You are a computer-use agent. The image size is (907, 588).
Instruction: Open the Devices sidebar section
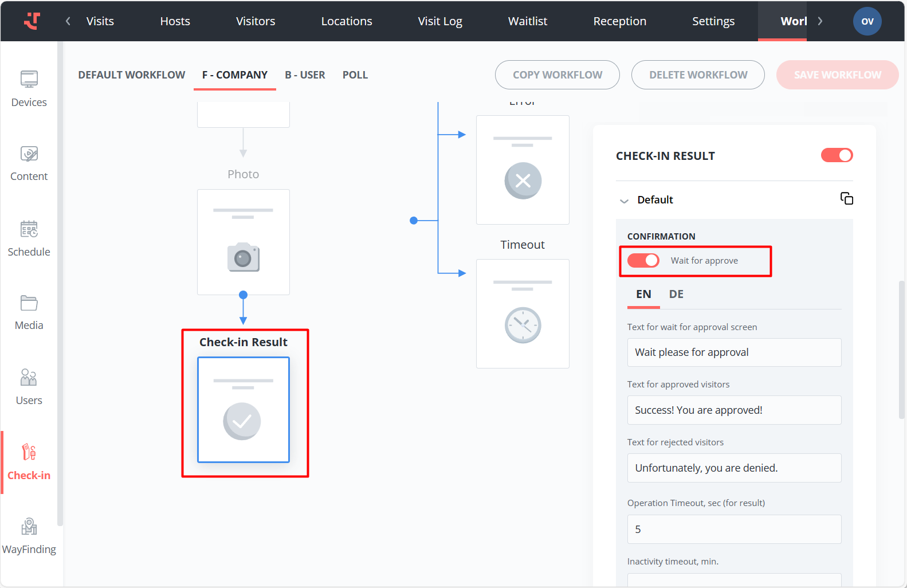pyautogui.click(x=29, y=89)
